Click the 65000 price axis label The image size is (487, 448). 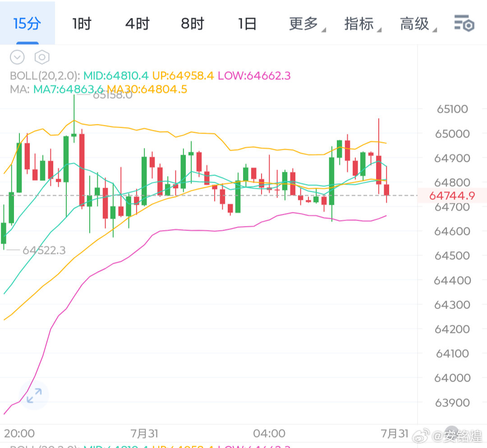tap(452, 134)
